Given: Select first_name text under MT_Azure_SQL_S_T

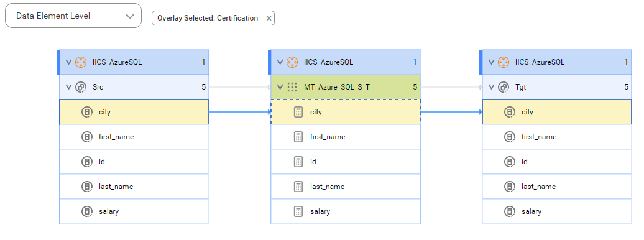Looking at the screenshot, I should [328, 137].
